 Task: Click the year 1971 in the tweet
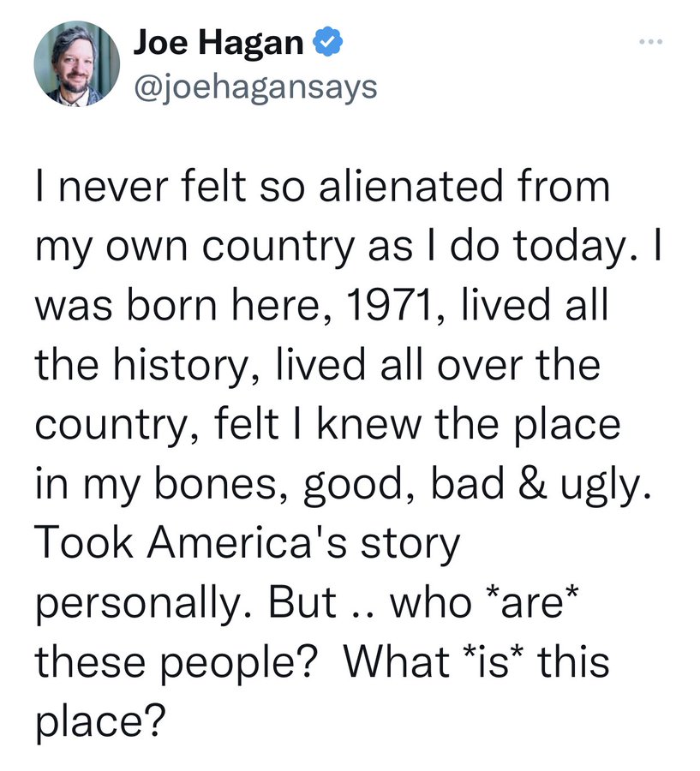coord(390,306)
